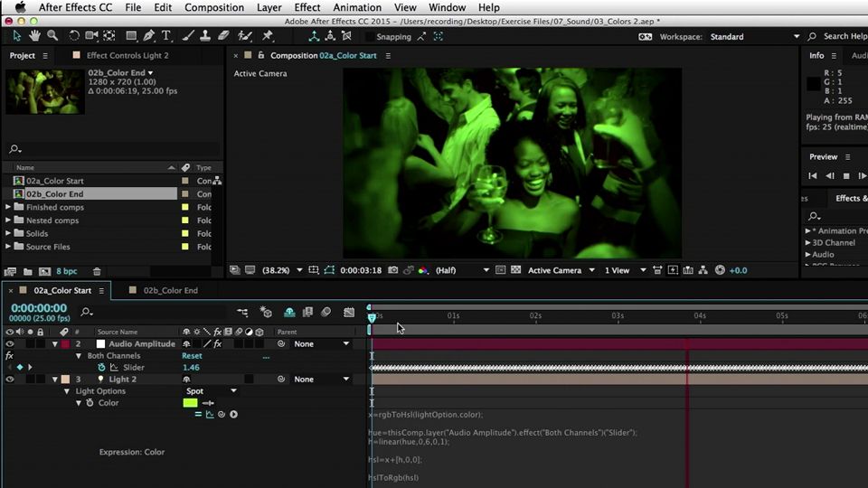Click the snapshot camera icon in viewer

393,270
